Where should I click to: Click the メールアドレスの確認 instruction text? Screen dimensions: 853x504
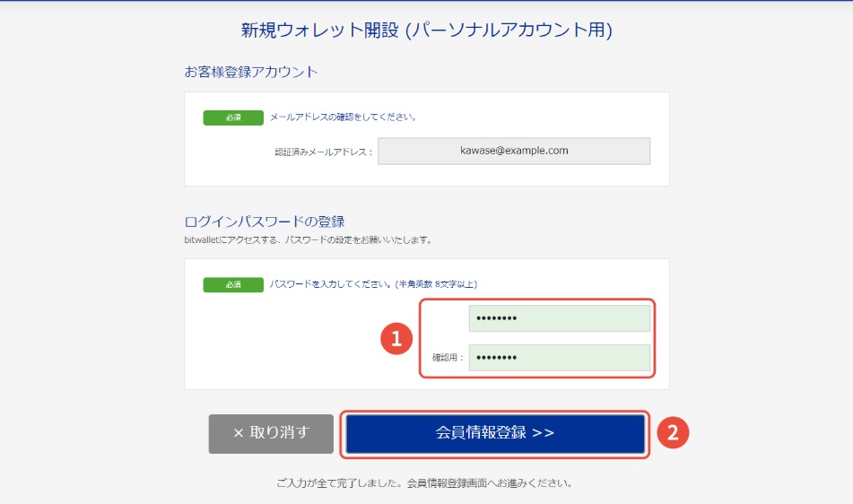(344, 117)
